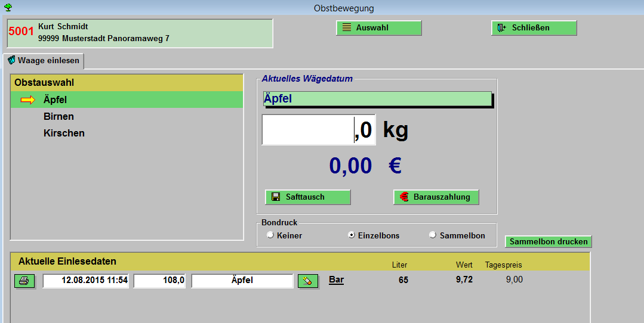This screenshot has height=323, width=644.
Task: Pick Kirschen from the fruit list
Action: 64,133
